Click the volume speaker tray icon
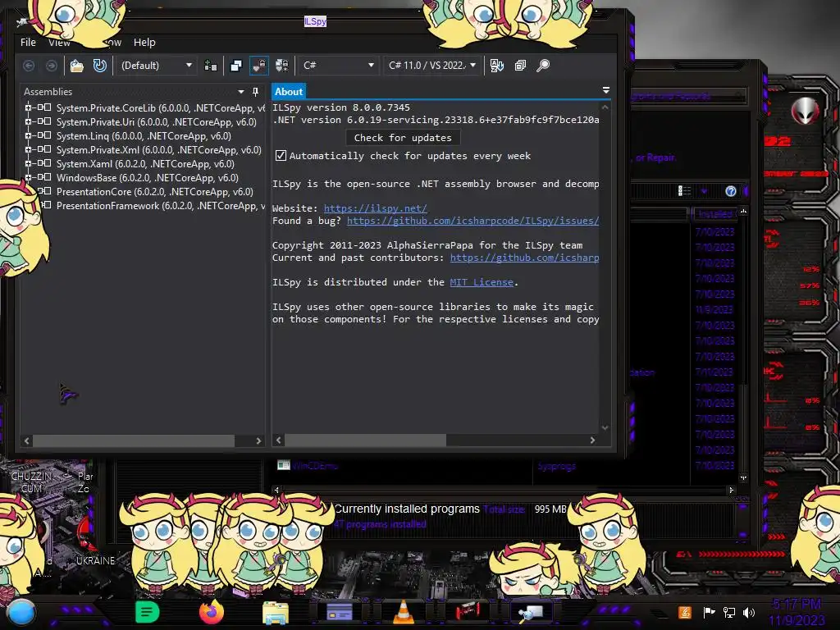Screen dimensions: 840x630 point(748,612)
